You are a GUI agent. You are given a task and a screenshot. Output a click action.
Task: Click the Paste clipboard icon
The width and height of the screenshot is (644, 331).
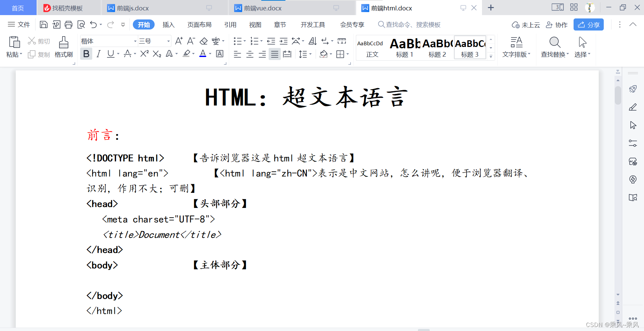[x=14, y=42]
